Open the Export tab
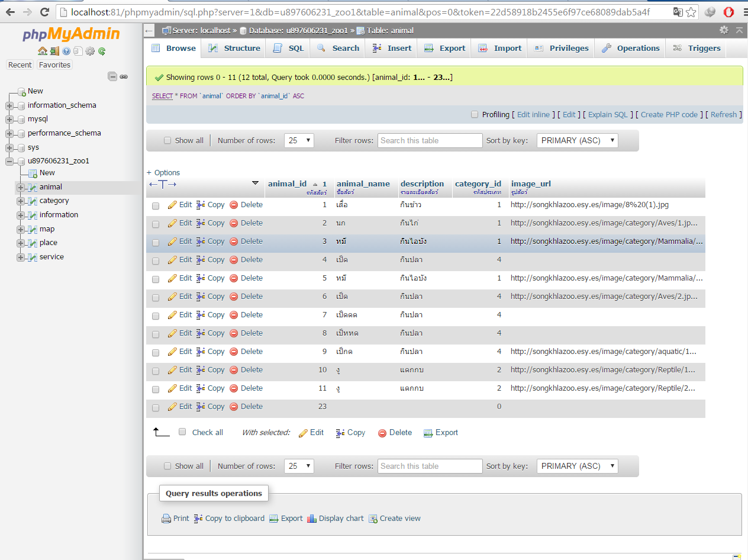748x560 pixels. [x=444, y=49]
